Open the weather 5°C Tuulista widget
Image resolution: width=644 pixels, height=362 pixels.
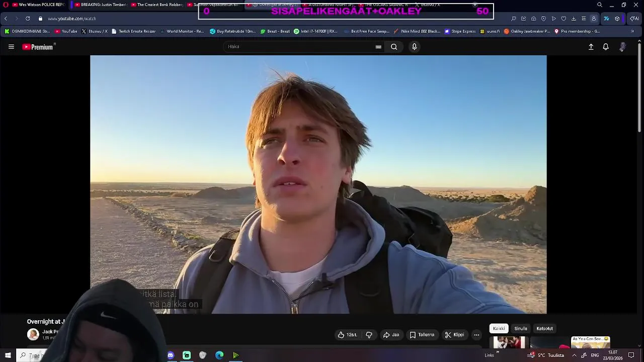(x=545, y=355)
